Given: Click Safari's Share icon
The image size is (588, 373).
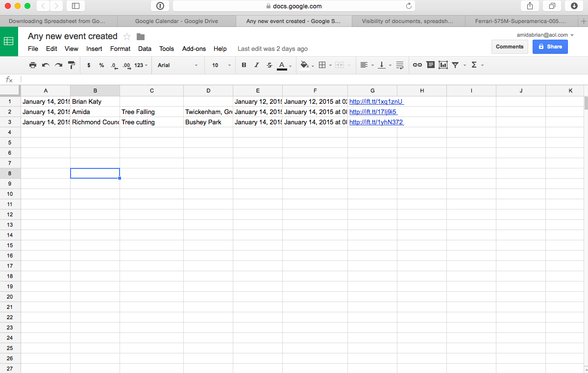Looking at the screenshot, I should tap(530, 6).
